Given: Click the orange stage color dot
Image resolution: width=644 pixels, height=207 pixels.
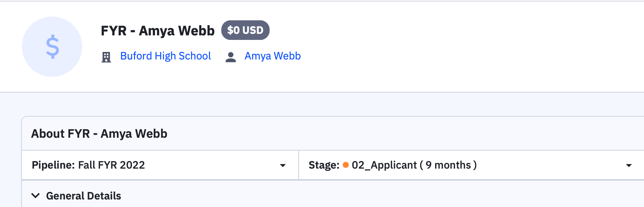Looking at the screenshot, I should (345, 165).
